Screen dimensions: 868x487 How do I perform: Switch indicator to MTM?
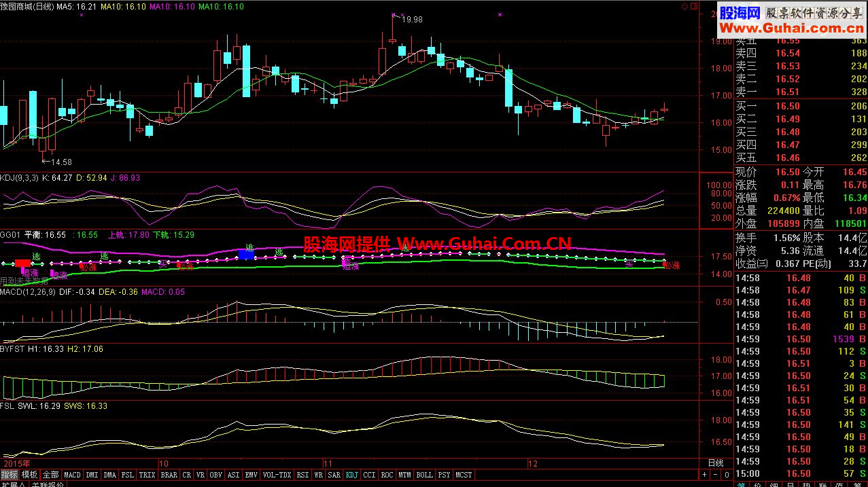pyautogui.click(x=404, y=475)
